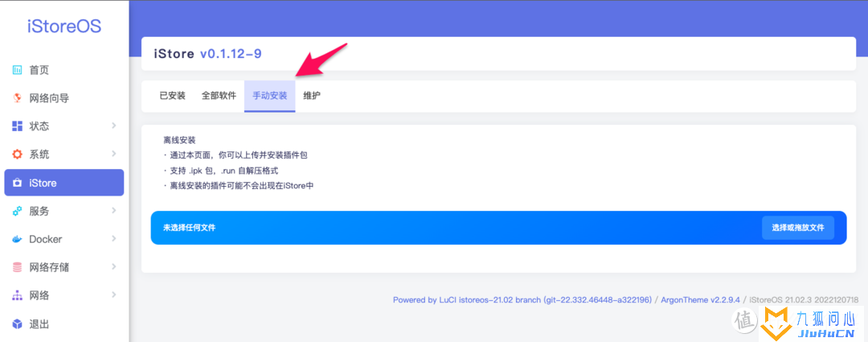Click the 状态 grid icon
The height and width of the screenshot is (342, 868).
17,126
